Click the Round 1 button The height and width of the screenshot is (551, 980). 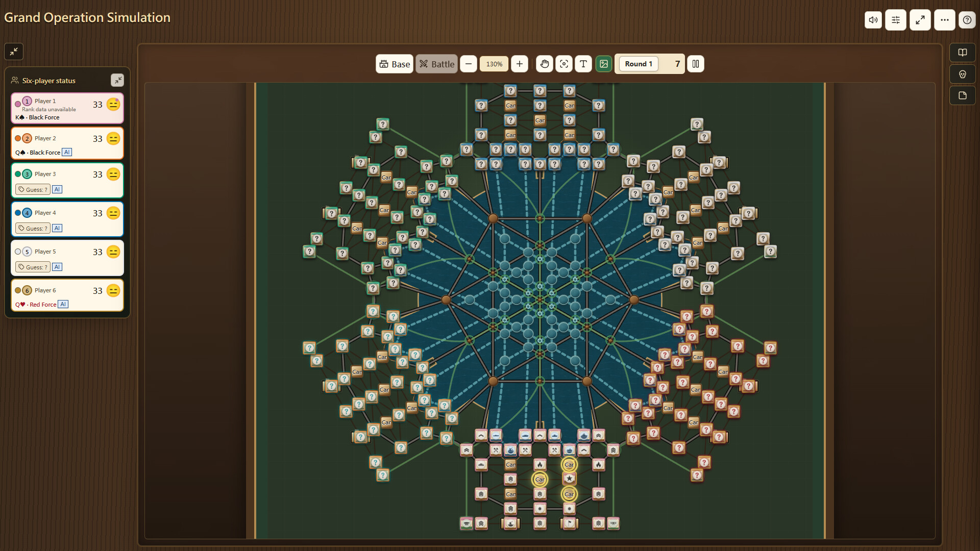pyautogui.click(x=639, y=64)
